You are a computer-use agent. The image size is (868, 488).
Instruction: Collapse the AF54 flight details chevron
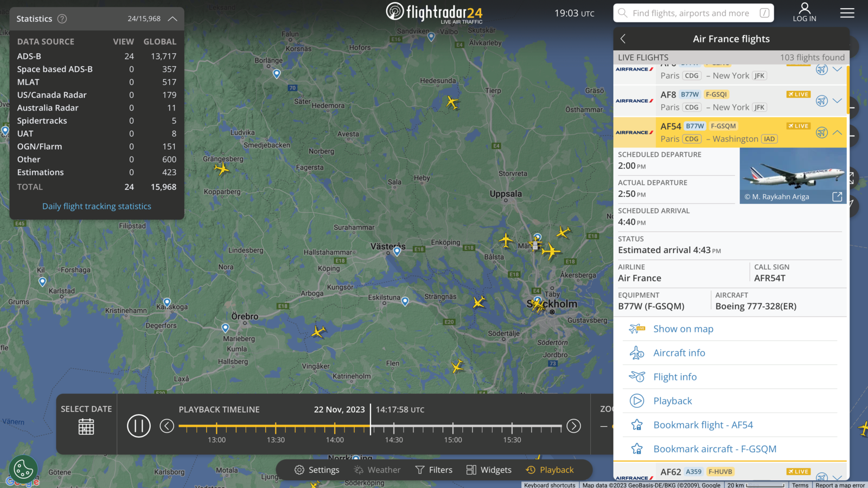(837, 132)
